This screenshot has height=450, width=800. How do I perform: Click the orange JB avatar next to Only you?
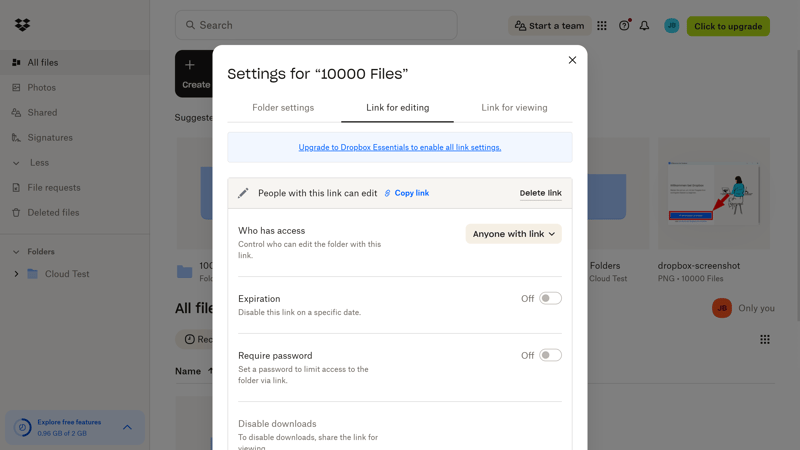point(722,308)
